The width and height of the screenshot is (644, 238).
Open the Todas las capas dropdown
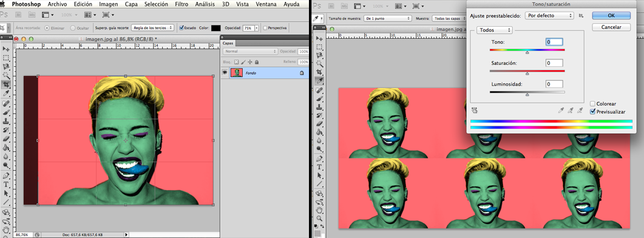point(449,18)
